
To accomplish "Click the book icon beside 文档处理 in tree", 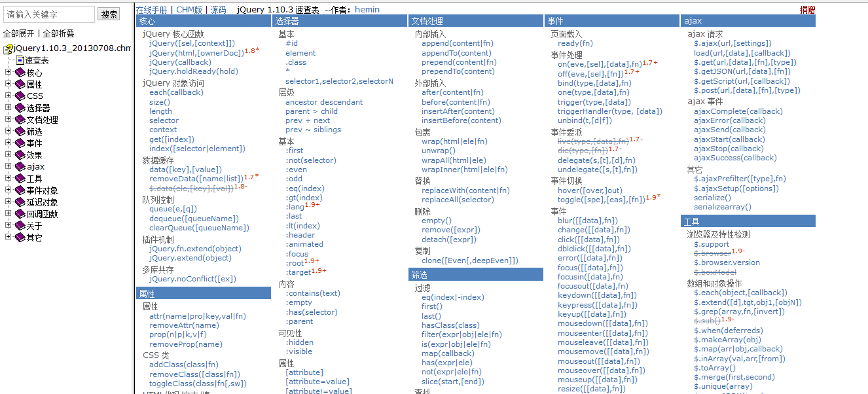I will pos(20,120).
